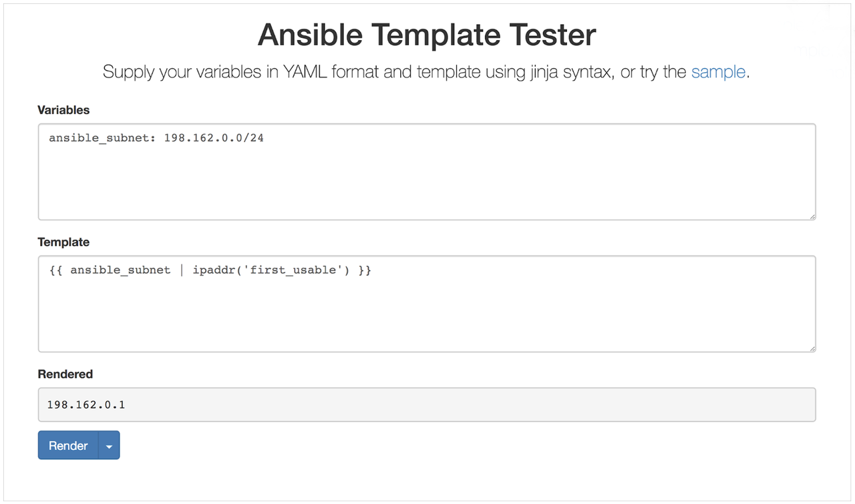Click the caret icon on the Render split button
This screenshot has height=504, width=855.
[110, 445]
